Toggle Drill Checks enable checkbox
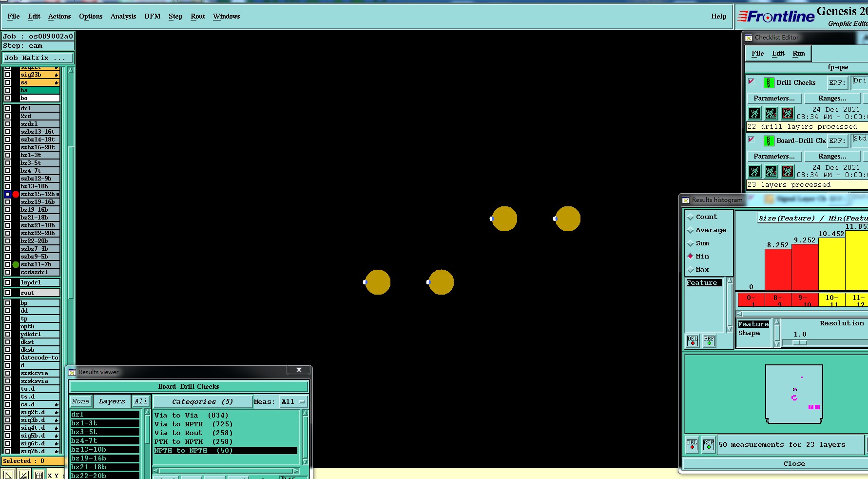The height and width of the screenshot is (479, 868). click(x=751, y=81)
